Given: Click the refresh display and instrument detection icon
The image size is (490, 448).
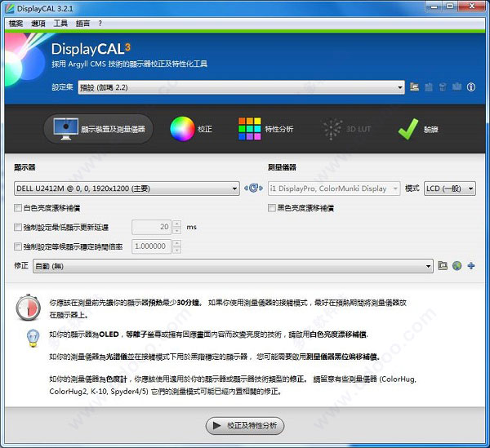Looking at the screenshot, I should [x=253, y=188].
